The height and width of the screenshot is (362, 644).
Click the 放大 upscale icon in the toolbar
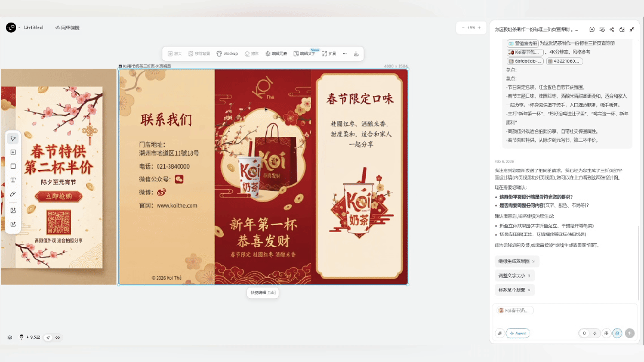point(174,53)
